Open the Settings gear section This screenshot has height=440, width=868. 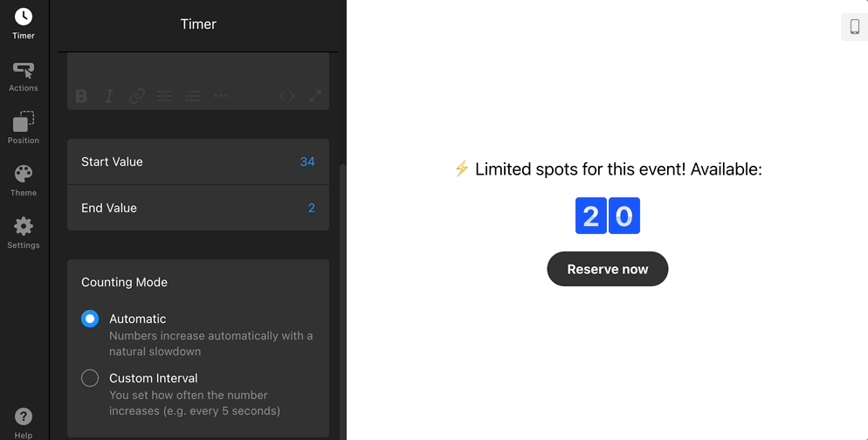click(24, 232)
